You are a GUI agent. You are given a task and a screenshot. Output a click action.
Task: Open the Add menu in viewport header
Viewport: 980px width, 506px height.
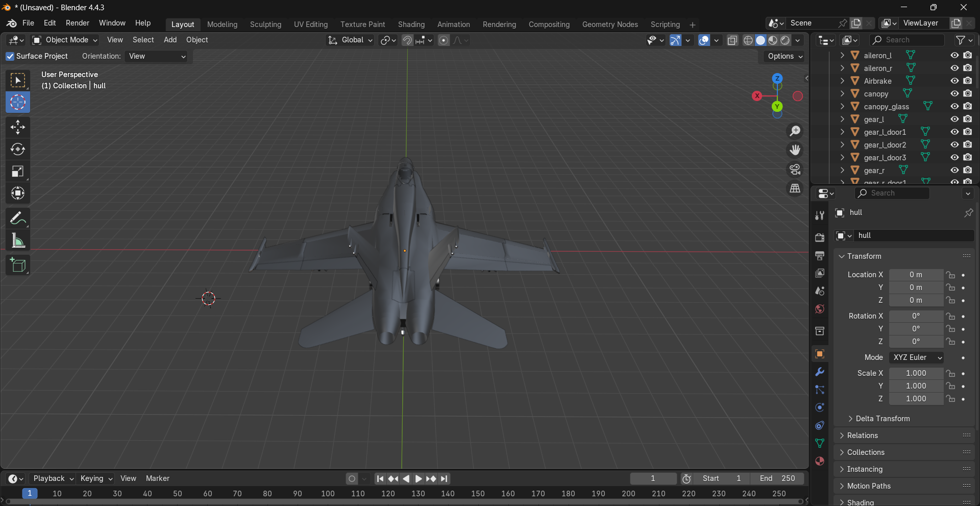click(x=170, y=40)
